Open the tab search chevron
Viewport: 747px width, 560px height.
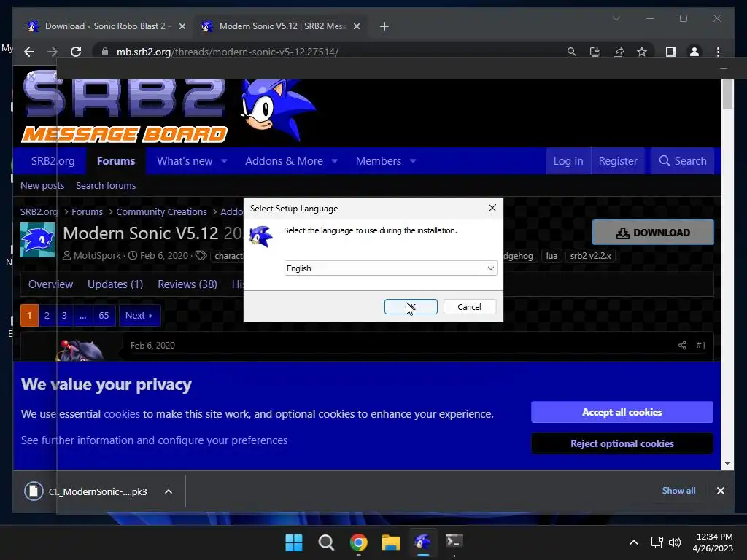[x=616, y=18]
